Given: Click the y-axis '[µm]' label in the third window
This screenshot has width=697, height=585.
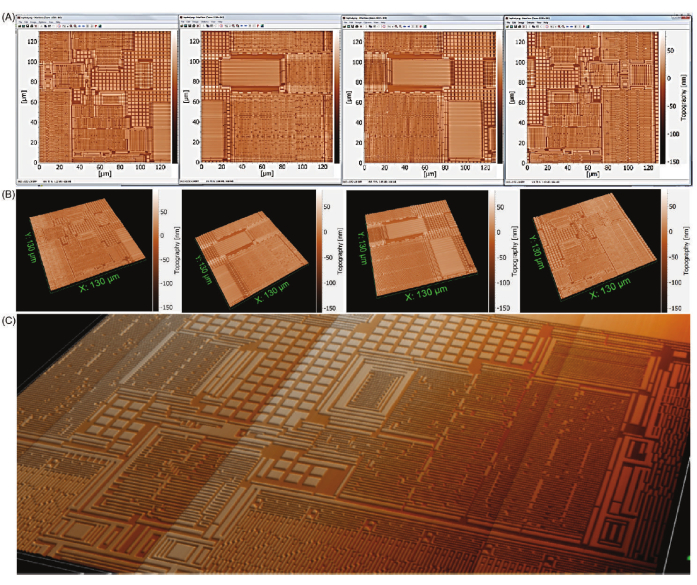Looking at the screenshot, I should (x=349, y=97).
